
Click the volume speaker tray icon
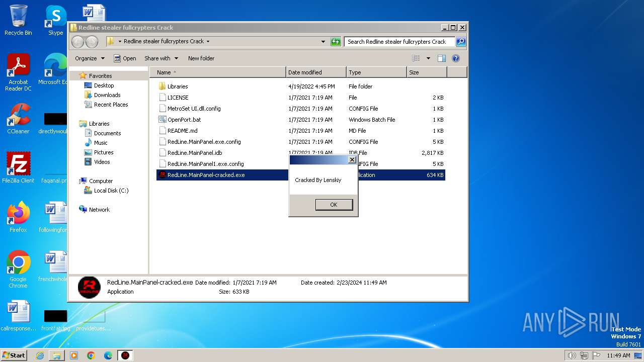tap(572, 355)
